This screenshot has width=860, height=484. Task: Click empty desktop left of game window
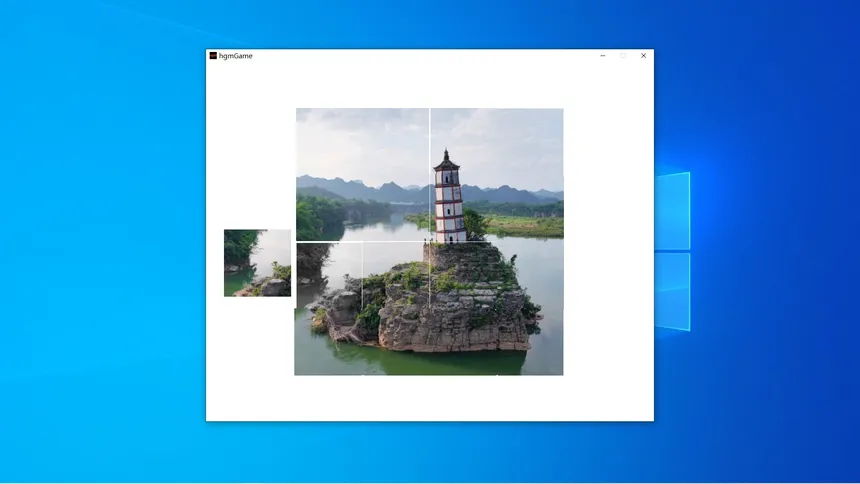tap(100, 250)
